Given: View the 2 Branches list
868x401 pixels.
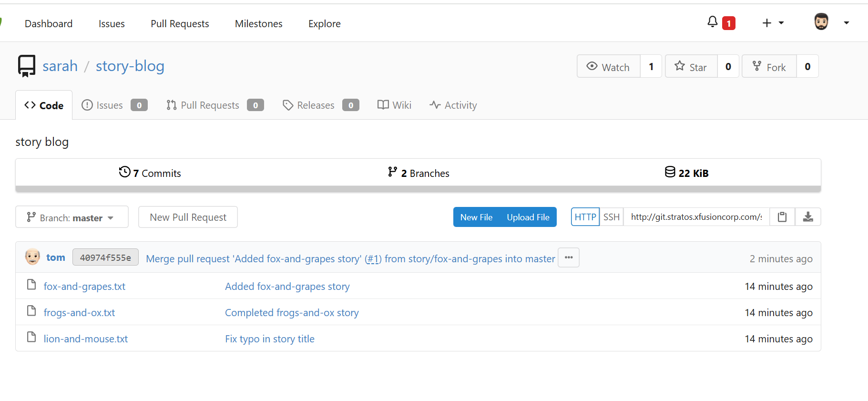Looking at the screenshot, I should (x=419, y=173).
